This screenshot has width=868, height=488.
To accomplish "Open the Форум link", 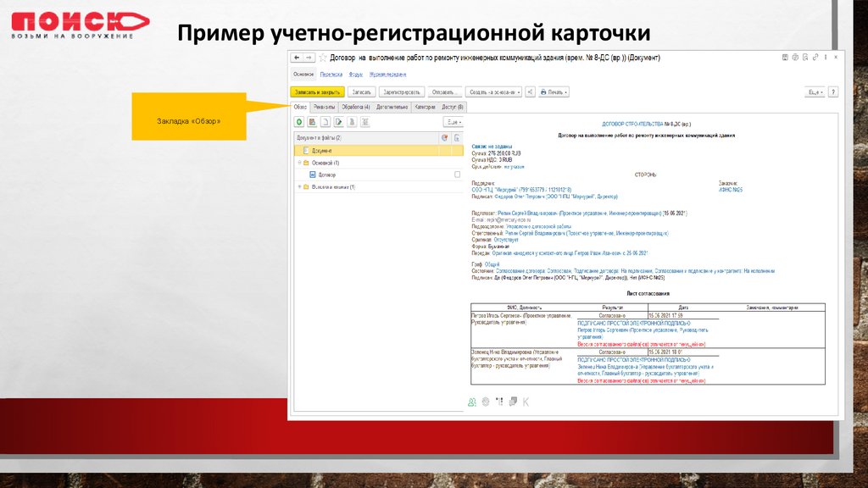I will click(x=356, y=75).
